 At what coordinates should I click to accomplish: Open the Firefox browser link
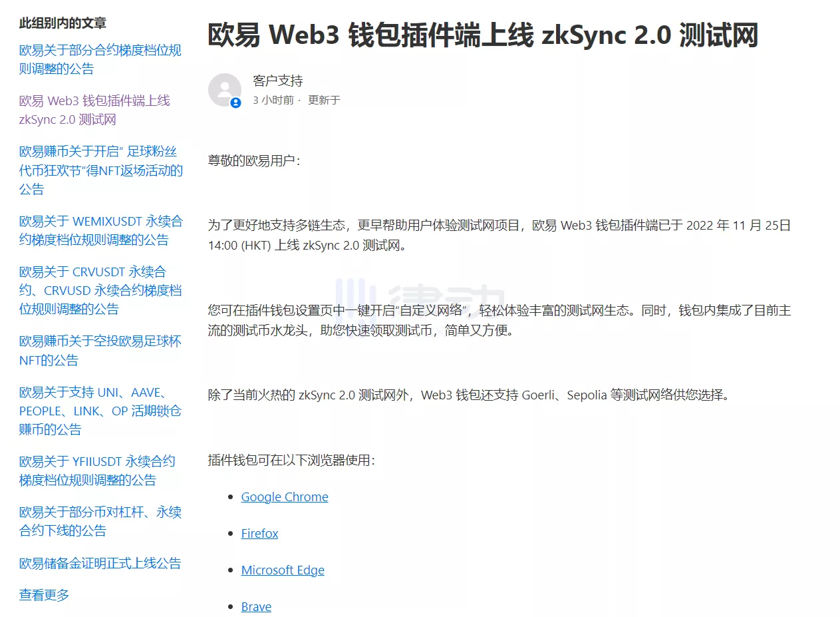259,534
